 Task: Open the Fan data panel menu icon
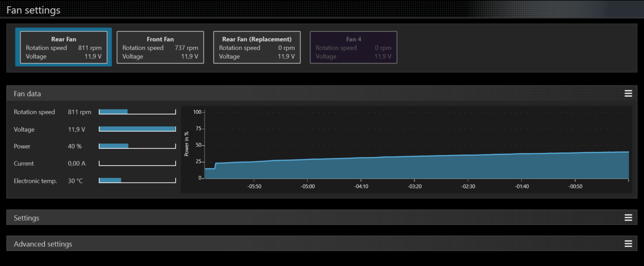pyautogui.click(x=628, y=93)
